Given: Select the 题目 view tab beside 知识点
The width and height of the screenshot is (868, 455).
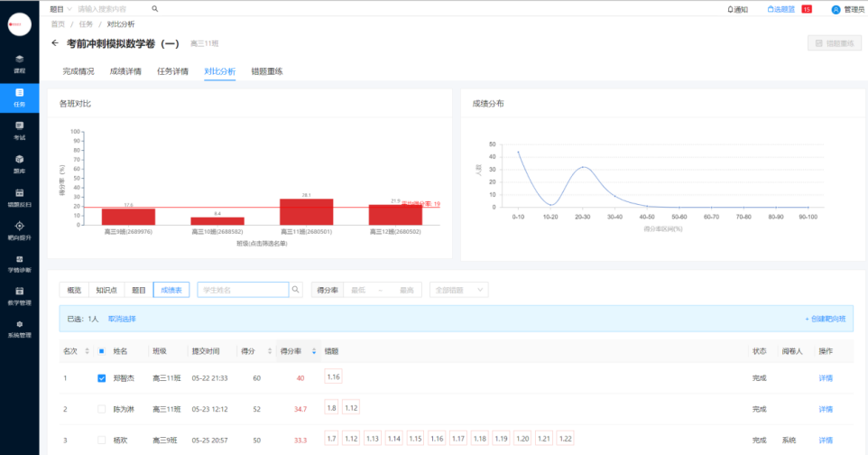Looking at the screenshot, I should click(x=138, y=290).
